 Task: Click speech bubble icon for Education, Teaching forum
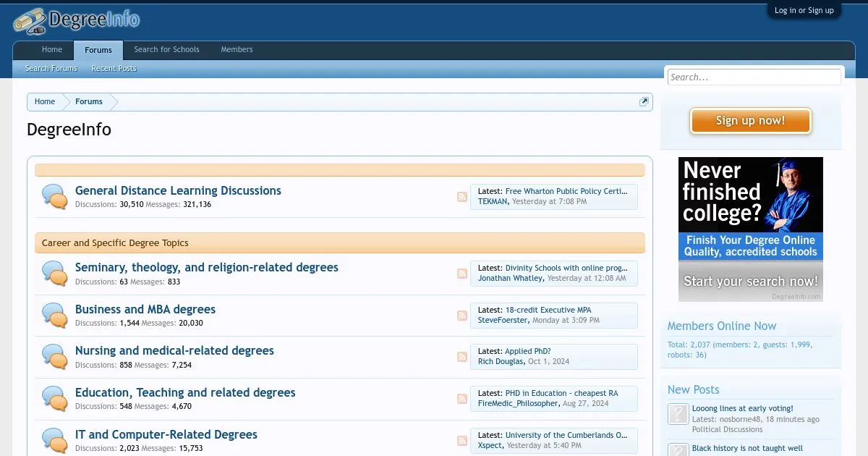pos(55,399)
